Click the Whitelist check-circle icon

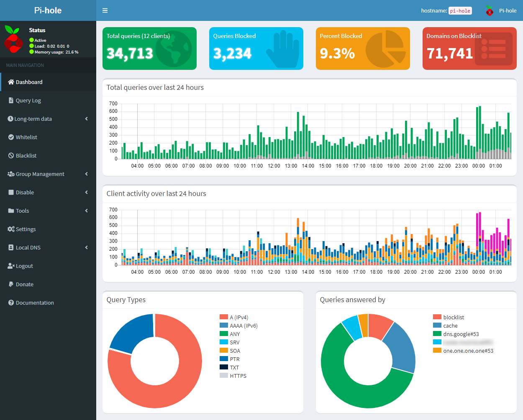tap(11, 137)
